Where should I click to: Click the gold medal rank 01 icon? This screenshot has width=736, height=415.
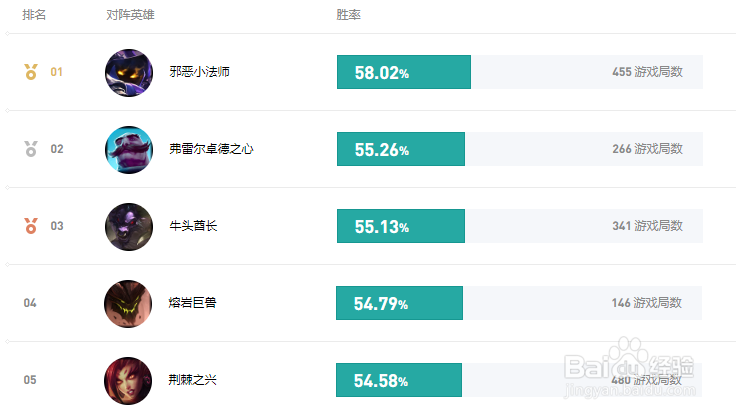tap(31, 72)
